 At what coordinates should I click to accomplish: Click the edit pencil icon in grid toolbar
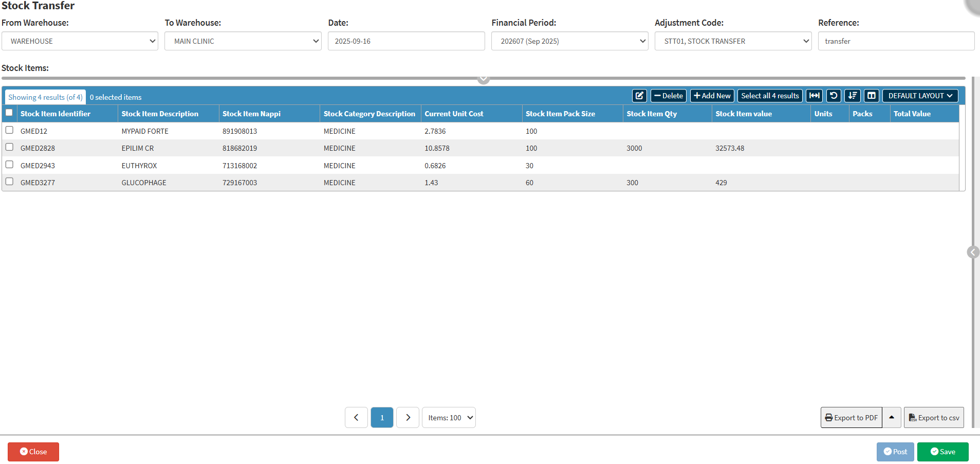pos(639,96)
